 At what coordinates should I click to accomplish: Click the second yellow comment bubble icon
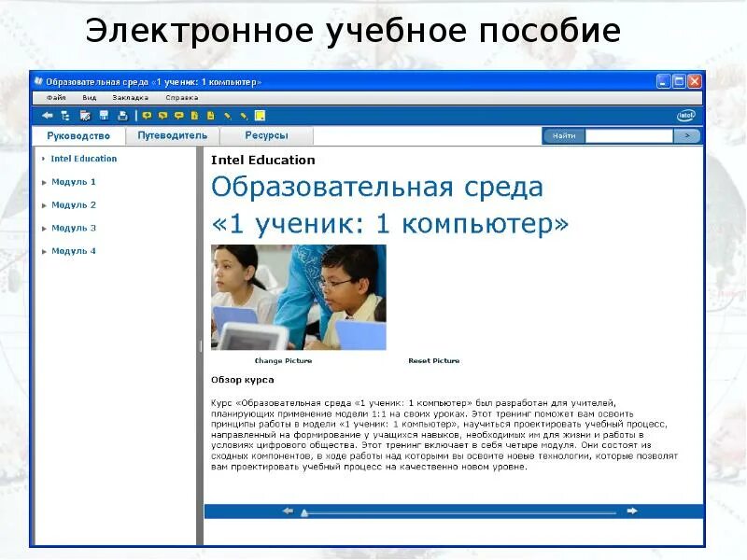coord(162,115)
